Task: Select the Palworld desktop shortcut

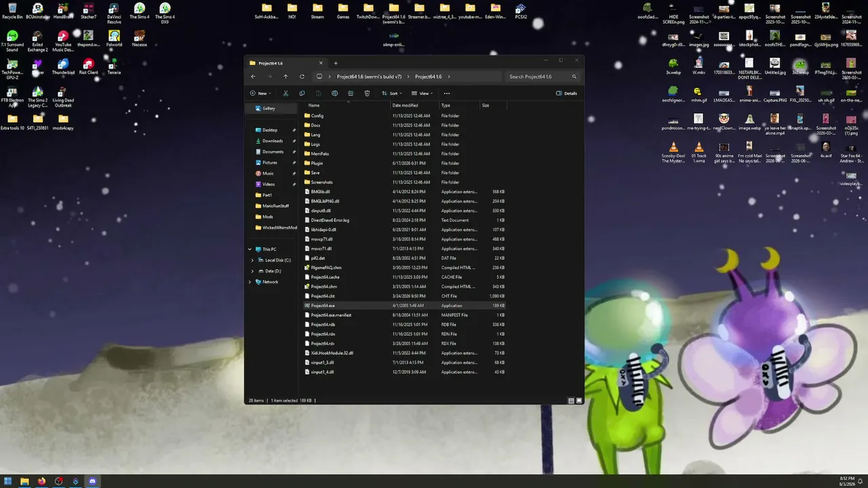Action: 114,38
